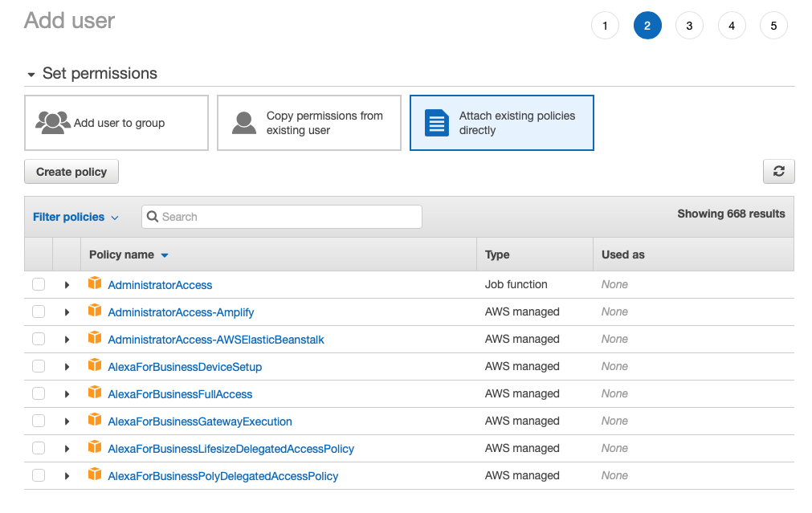The width and height of the screenshot is (812, 513).
Task: Expand the AdministratorAccess policy details arrow
Action: pyautogui.click(x=67, y=284)
